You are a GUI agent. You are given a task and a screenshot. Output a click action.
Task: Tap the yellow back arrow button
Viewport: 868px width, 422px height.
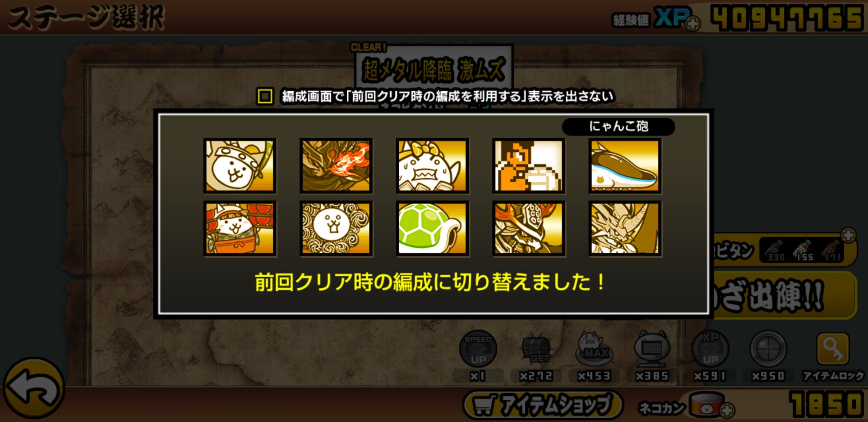(x=34, y=388)
